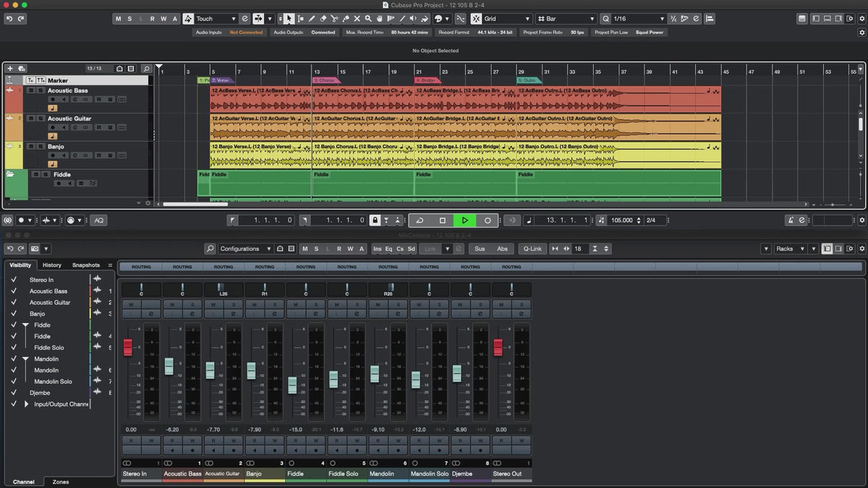Expand the Input/Output Channels tree item
Viewport: 868px width, 488px height.
(27, 404)
